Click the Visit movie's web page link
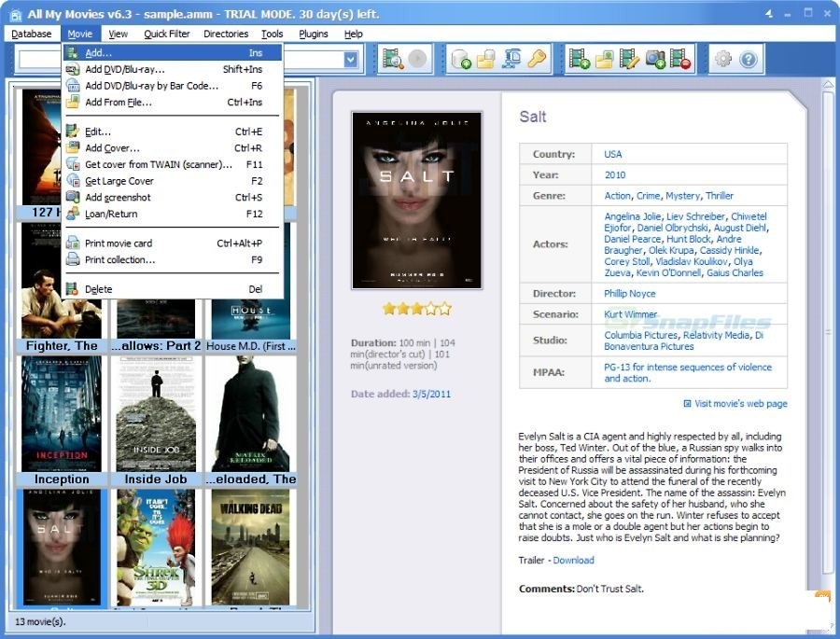840x639 pixels. [740, 404]
